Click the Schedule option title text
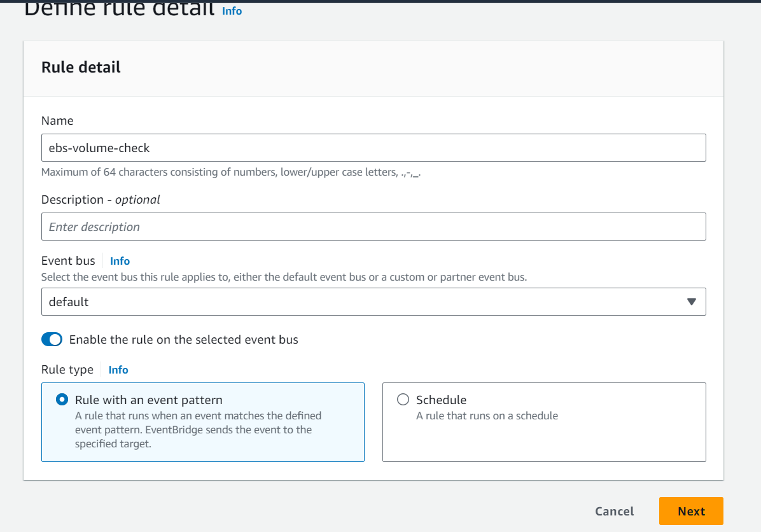 click(x=441, y=400)
